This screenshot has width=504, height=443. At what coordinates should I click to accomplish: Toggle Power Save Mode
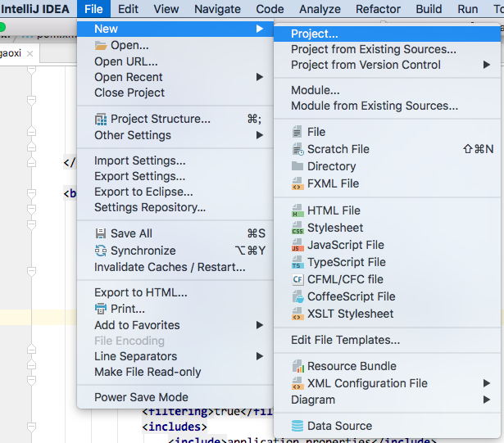141,398
